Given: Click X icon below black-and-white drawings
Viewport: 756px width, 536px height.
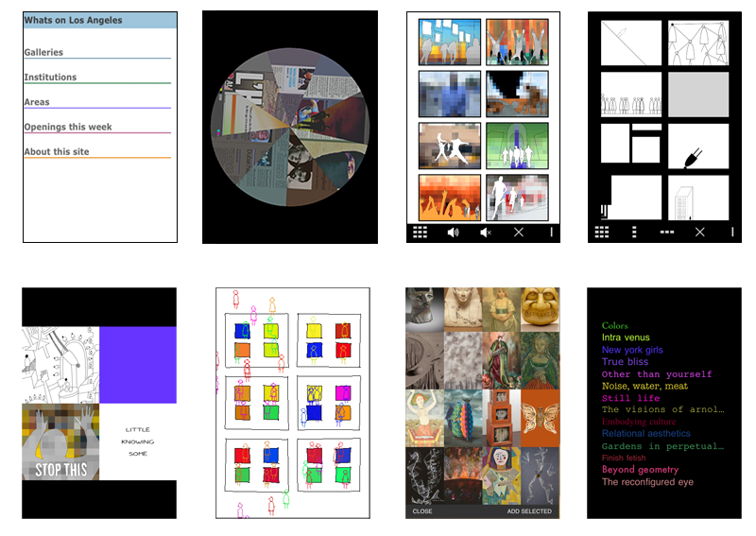Looking at the screenshot, I should (x=699, y=232).
